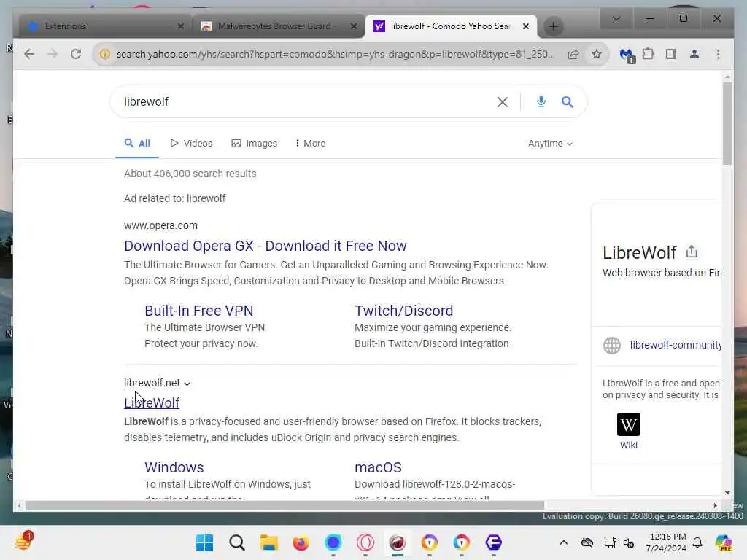Click the browser address bar URL
This screenshot has width=747, height=560.
[x=336, y=54]
